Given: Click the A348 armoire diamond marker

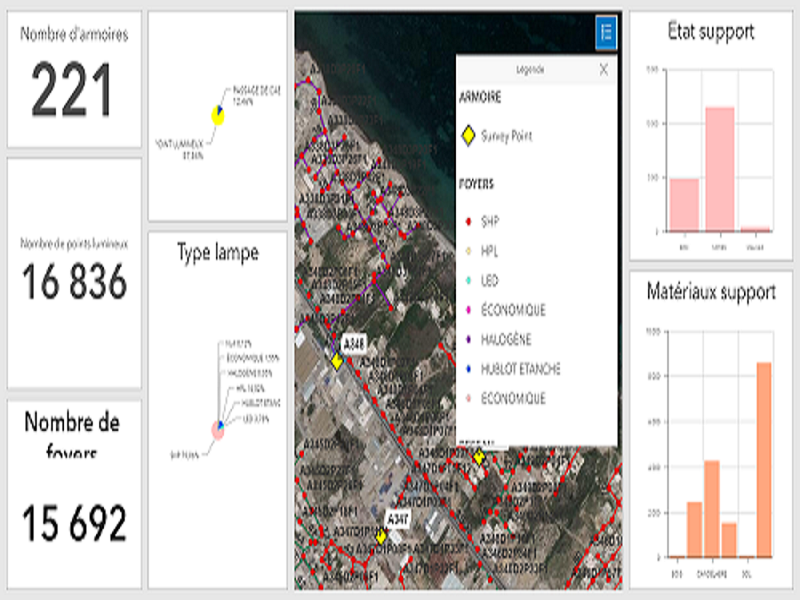Looking at the screenshot, I should pos(337,361).
